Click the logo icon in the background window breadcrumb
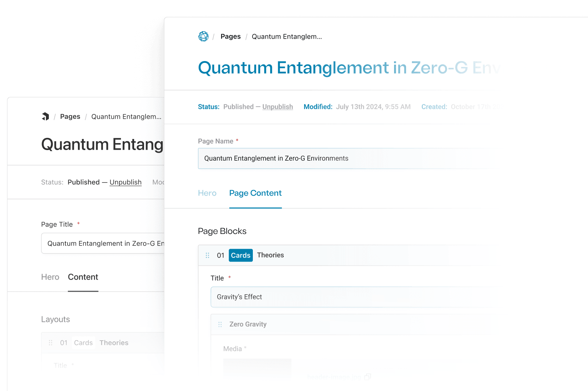The height and width of the screenshot is (391, 588). coord(45,117)
